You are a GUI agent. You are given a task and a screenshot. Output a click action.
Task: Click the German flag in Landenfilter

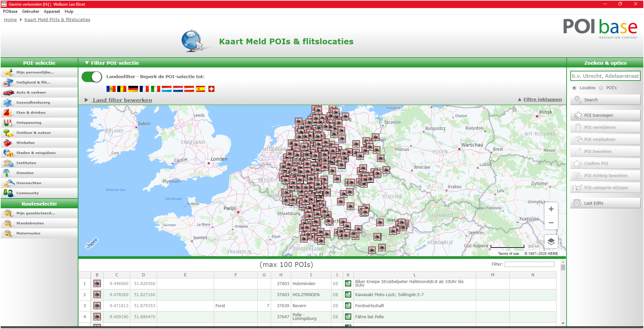(133, 89)
